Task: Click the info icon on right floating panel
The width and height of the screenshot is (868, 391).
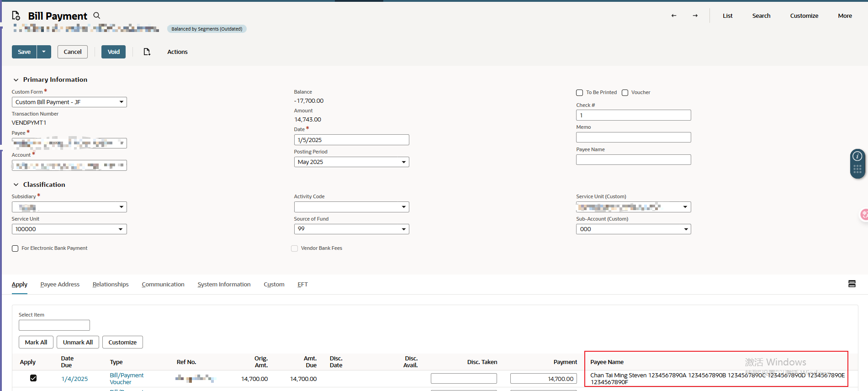Action: (857, 156)
